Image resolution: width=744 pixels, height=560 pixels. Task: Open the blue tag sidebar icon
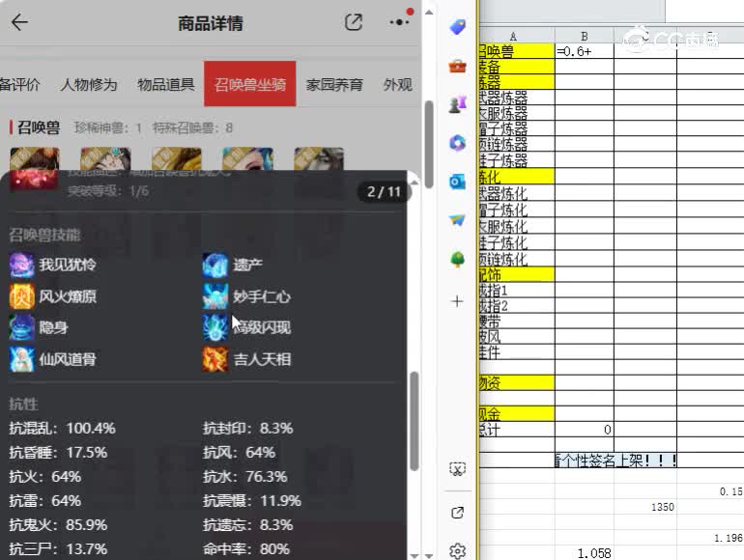(x=457, y=27)
